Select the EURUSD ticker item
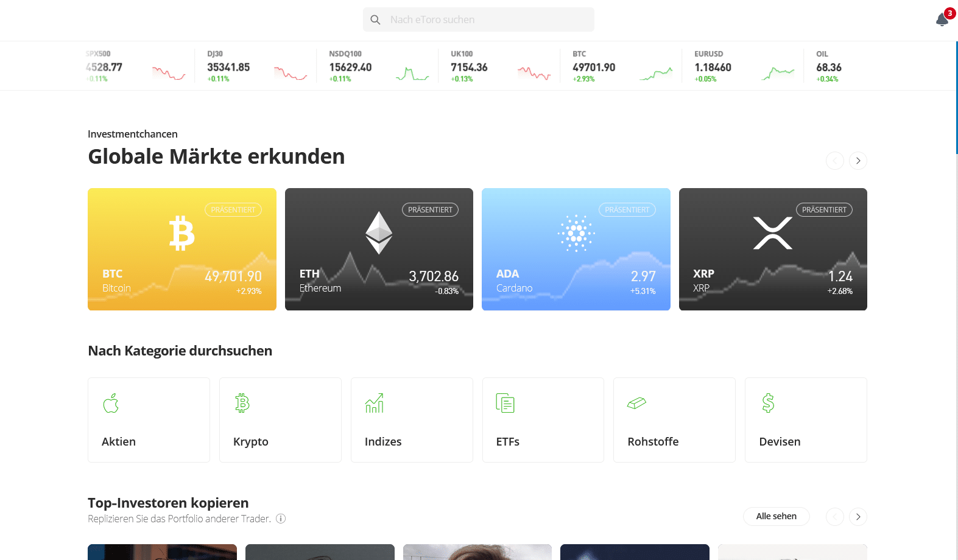Viewport: 958px width, 560px height. pyautogui.click(x=743, y=66)
